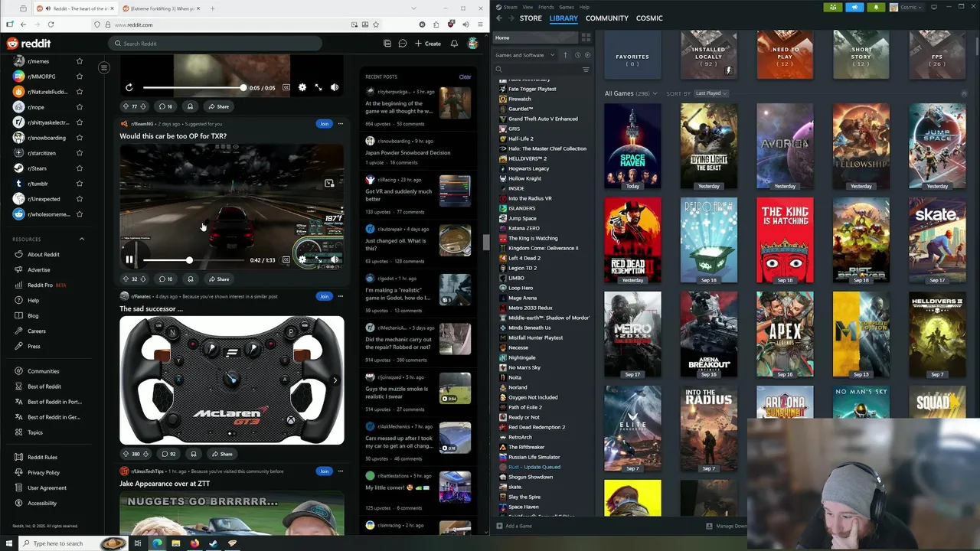Filter library by recent activity clock icon
Viewport: 980px width, 551px height.
pos(577,55)
